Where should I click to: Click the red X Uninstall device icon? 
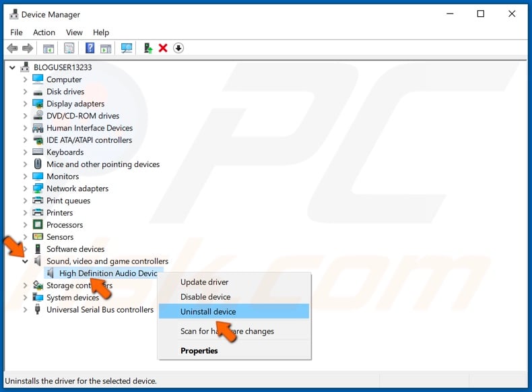[x=163, y=48]
